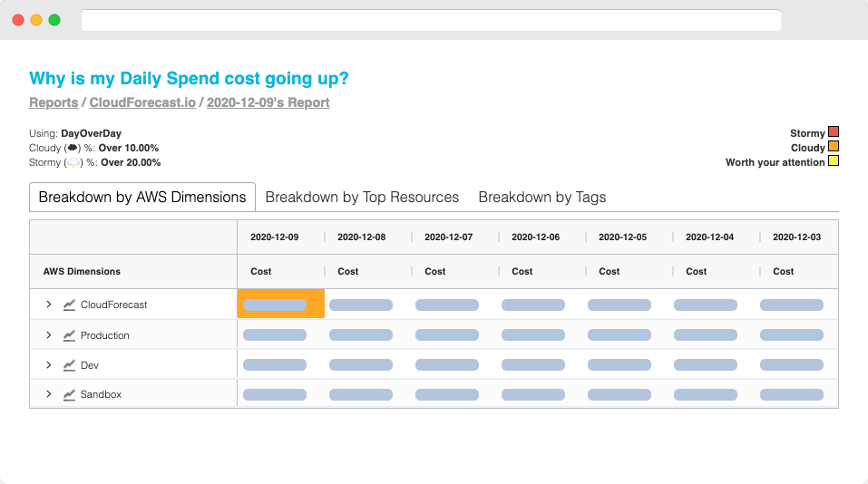Select the Sandbox row label
The height and width of the screenshot is (484, 868).
point(101,394)
